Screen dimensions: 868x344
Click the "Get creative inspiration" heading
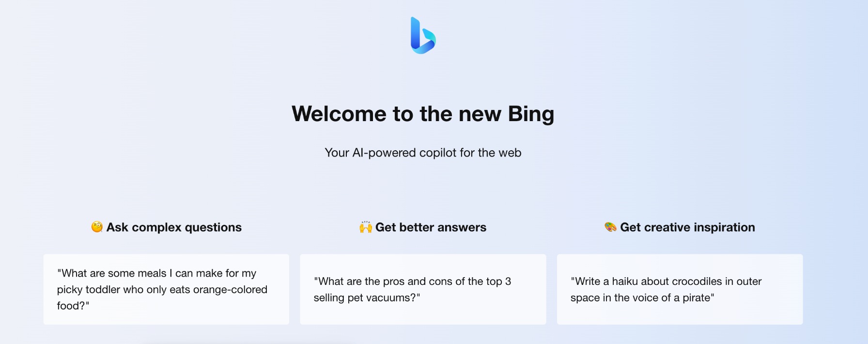tap(687, 227)
